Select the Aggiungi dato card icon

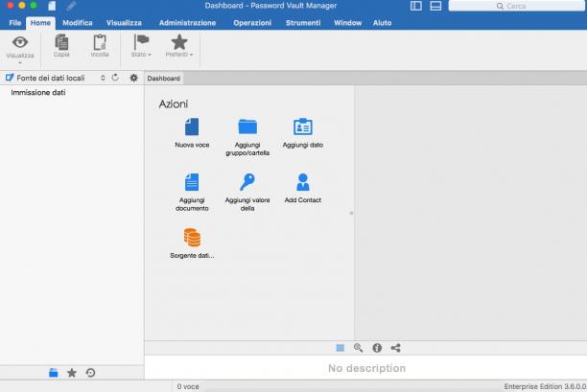302,127
